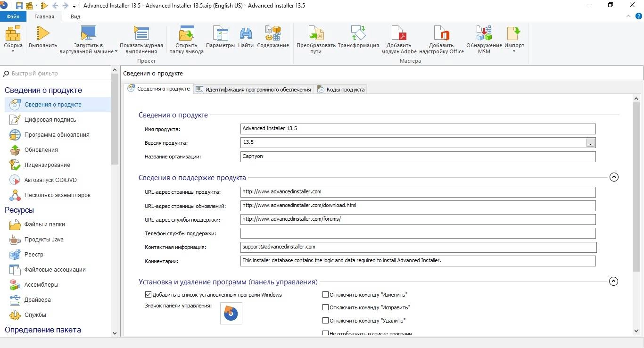Image resolution: width=644 pixels, height=348 pixels.
Task: Click Показать журнал выполнения icon
Action: pos(141,33)
